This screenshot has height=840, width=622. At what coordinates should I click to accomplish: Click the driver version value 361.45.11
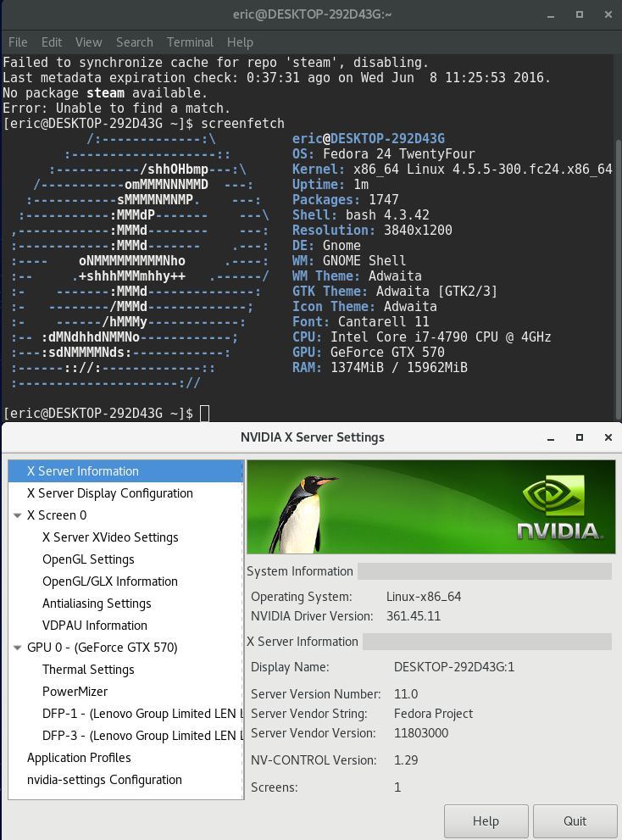click(x=414, y=616)
